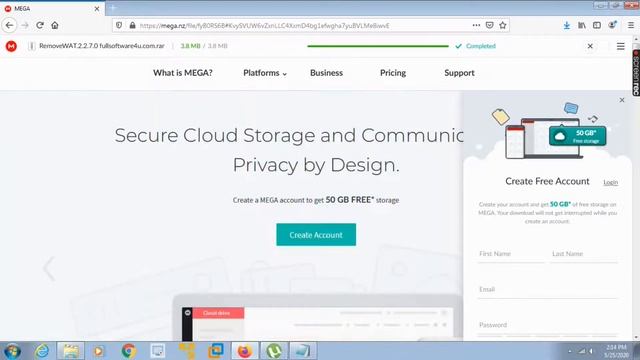The height and width of the screenshot is (360, 640).
Task: Click the previous slide arrow
Action: pos(49,269)
